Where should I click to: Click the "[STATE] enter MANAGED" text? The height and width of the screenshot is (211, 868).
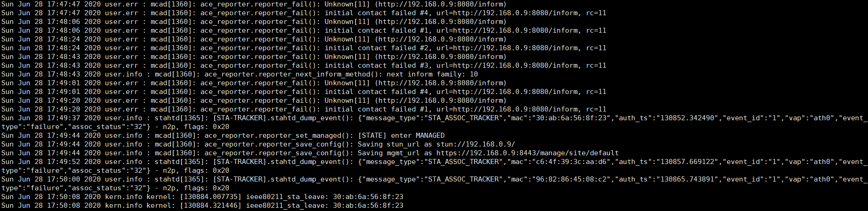click(x=401, y=135)
